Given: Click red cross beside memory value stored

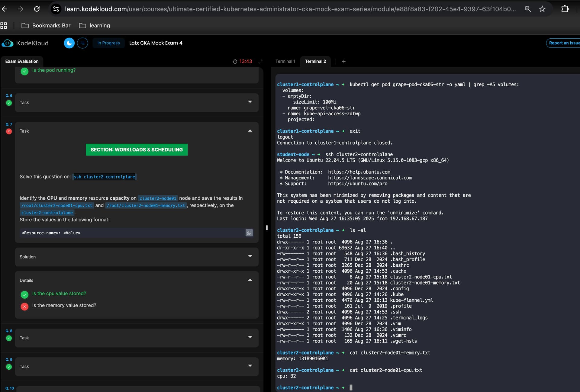Looking at the screenshot, I should [x=24, y=307].
